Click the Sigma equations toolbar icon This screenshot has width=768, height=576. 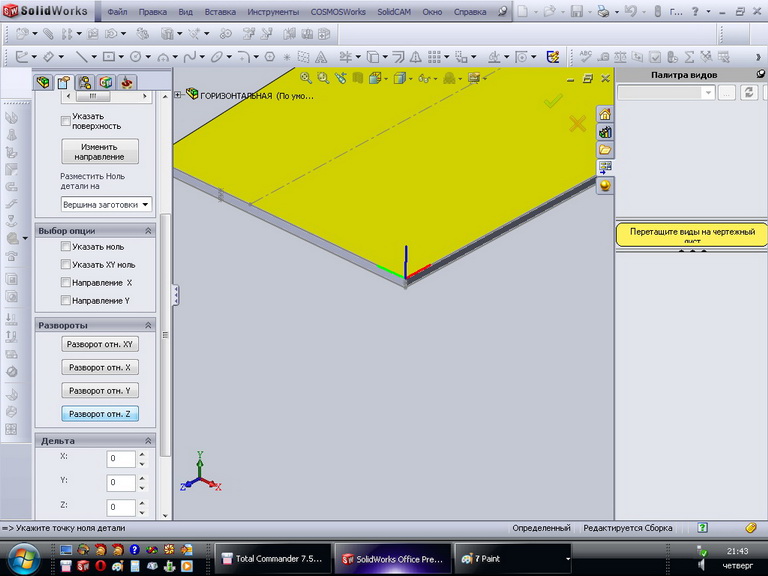click(x=689, y=57)
